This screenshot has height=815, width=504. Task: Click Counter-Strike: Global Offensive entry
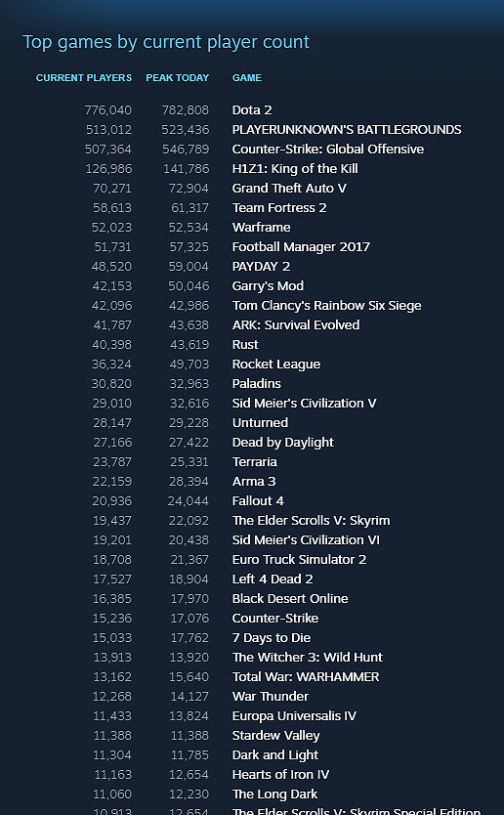tap(328, 150)
